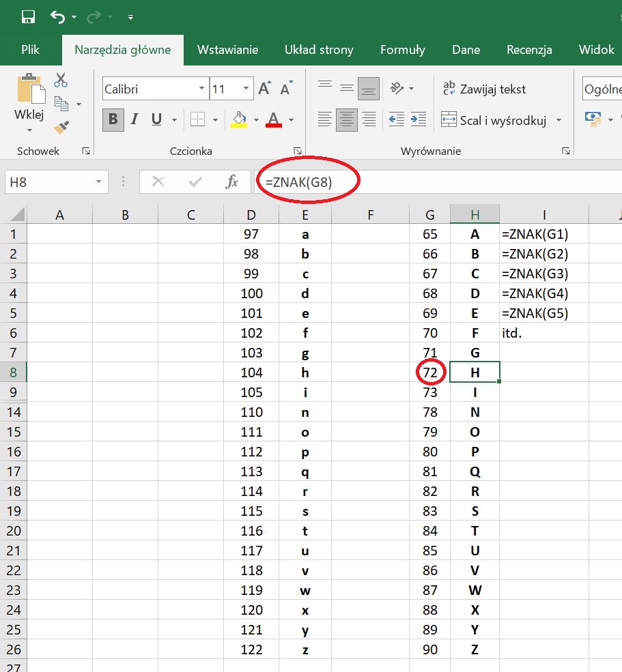Expand the font size dropdown
The image size is (622, 672).
click(246, 89)
